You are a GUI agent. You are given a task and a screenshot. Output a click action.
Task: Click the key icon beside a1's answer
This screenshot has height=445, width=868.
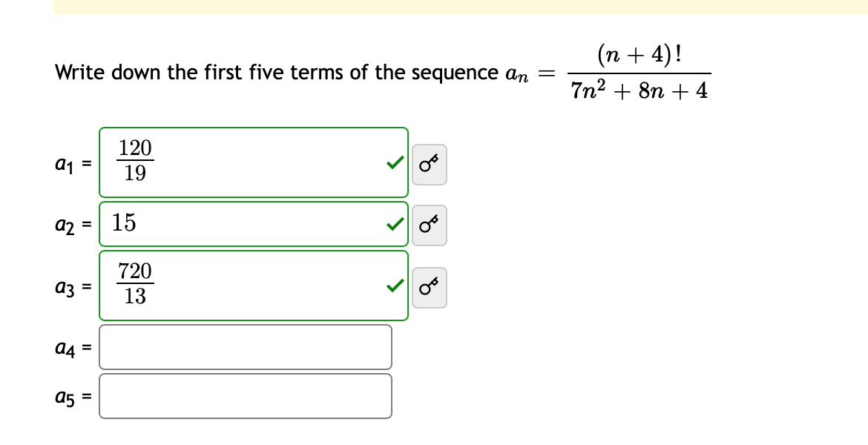click(x=430, y=164)
